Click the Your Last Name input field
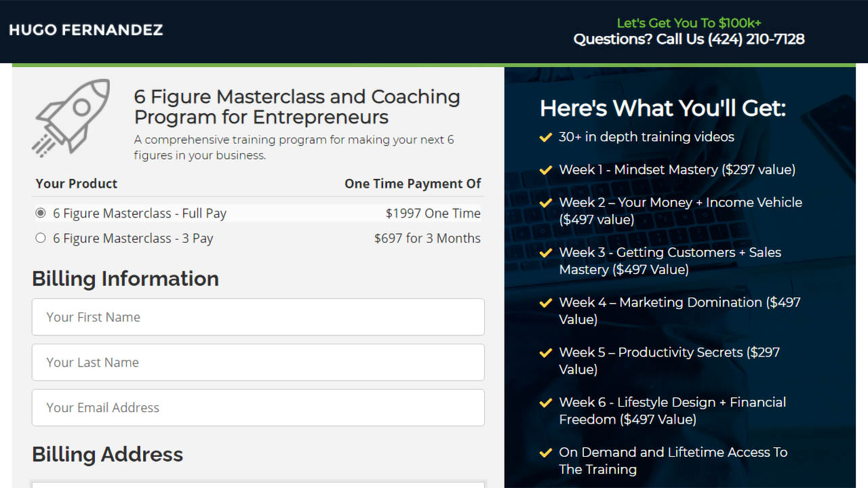868x488 pixels. (x=258, y=362)
